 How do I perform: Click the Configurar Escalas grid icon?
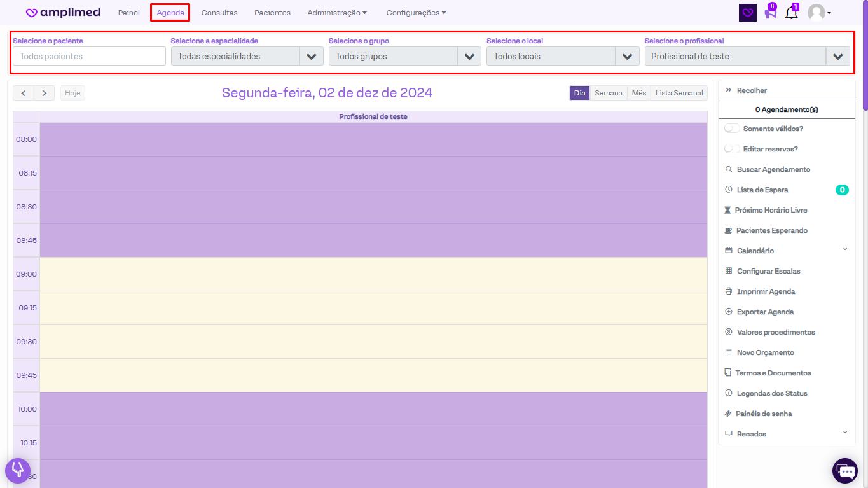tap(729, 271)
